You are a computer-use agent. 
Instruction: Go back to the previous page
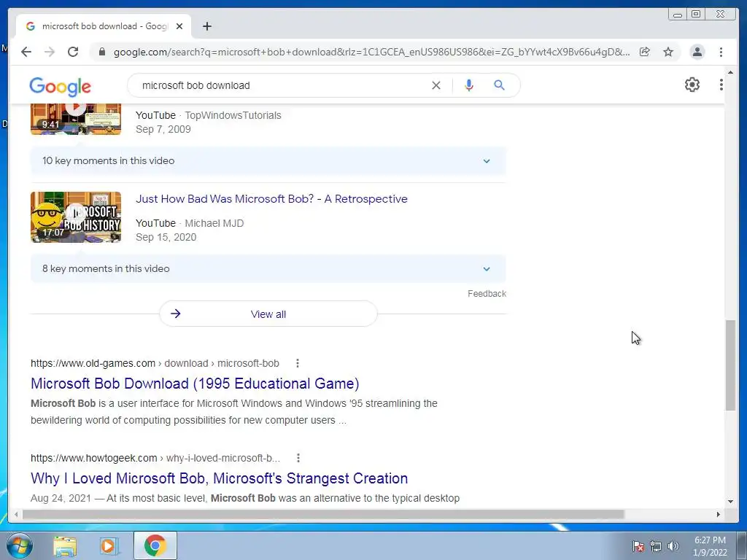pos(26,52)
